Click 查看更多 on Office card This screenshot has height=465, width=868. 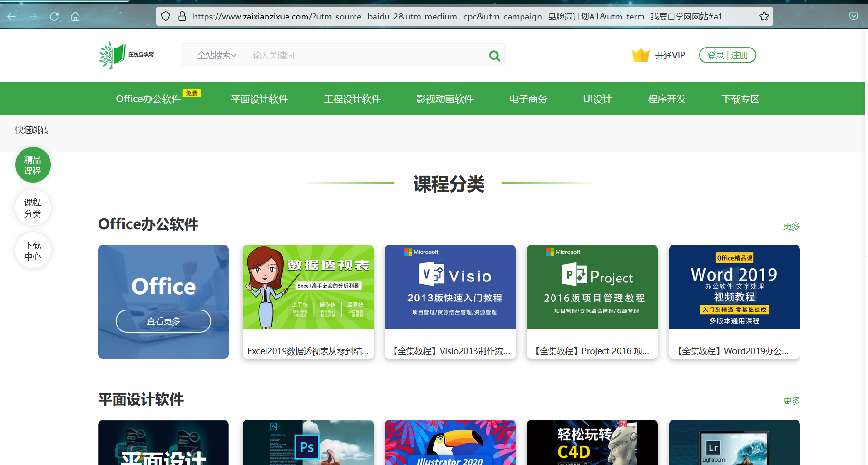click(x=163, y=321)
